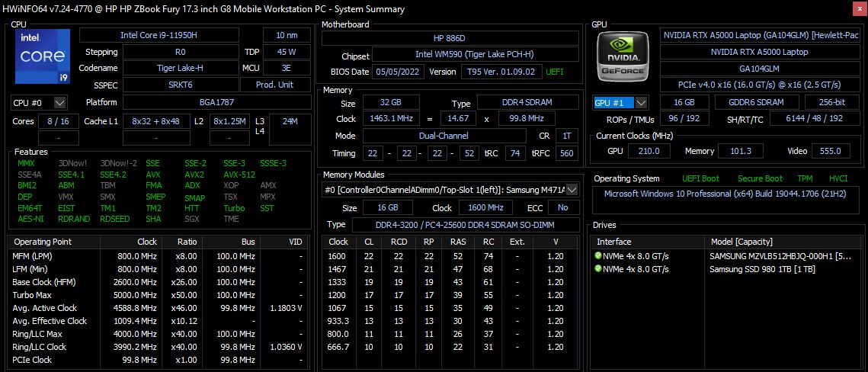Click the 1600 clock timing row
The image size is (868, 372).
click(x=450, y=256)
